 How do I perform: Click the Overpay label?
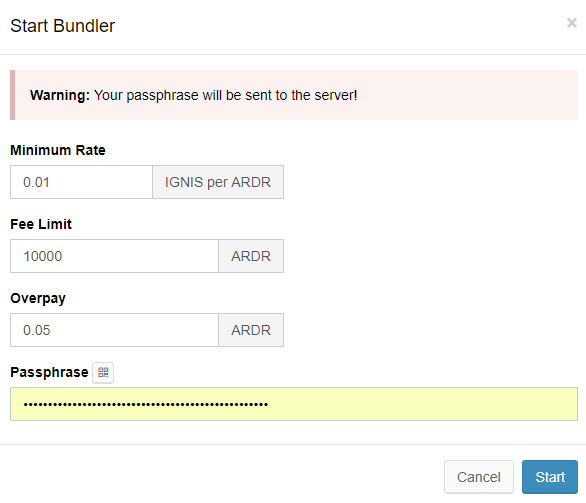point(38,299)
